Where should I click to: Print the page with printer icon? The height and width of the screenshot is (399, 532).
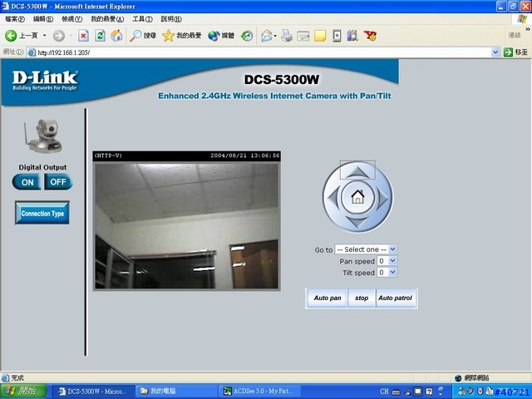point(287,35)
